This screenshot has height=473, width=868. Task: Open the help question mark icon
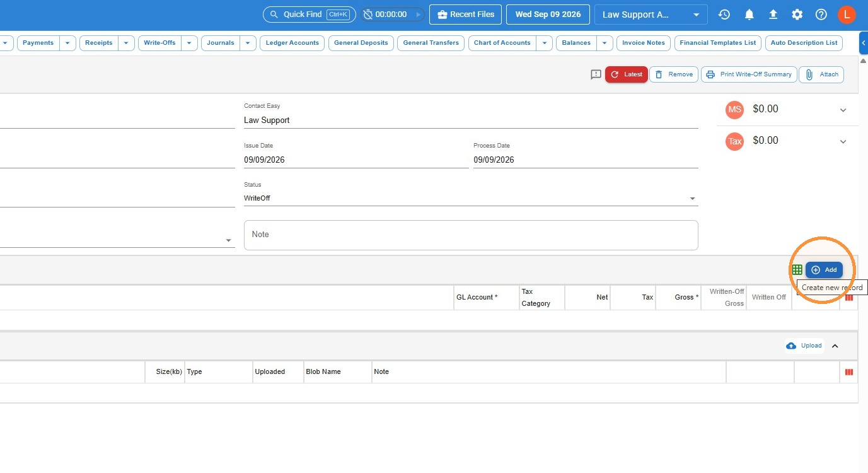821,15
